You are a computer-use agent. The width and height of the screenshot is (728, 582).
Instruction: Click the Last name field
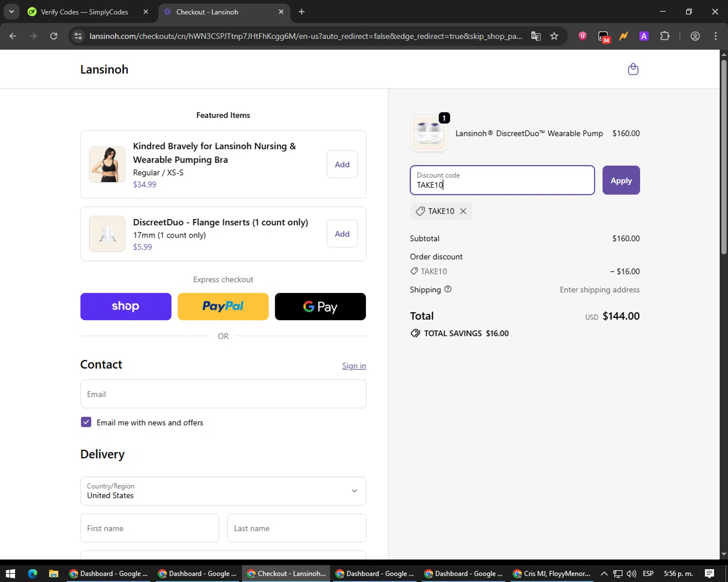pyautogui.click(x=297, y=528)
